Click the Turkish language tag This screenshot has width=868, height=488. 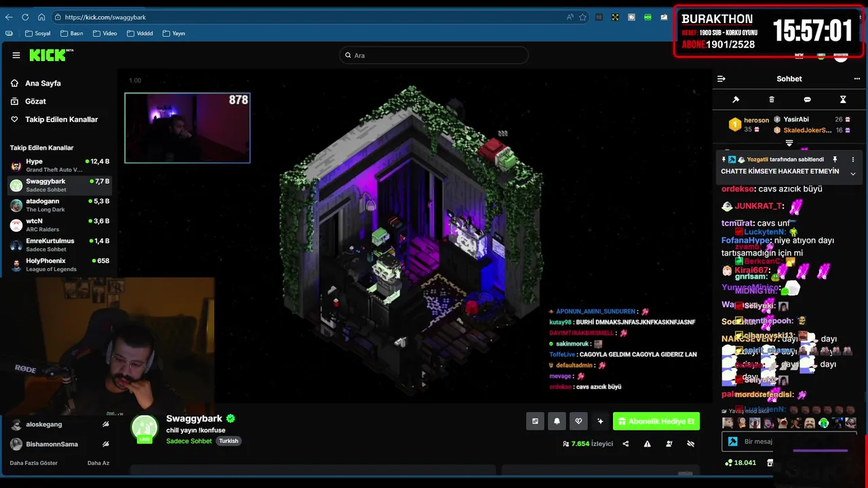[229, 441]
